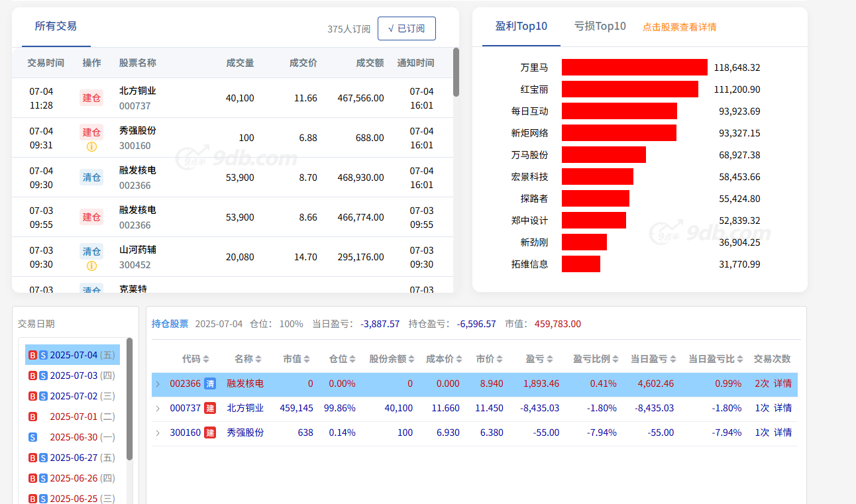This screenshot has width=856, height=504.
Task: Expand the 秀强股份 300160 holdings row
Action: pyautogui.click(x=158, y=433)
